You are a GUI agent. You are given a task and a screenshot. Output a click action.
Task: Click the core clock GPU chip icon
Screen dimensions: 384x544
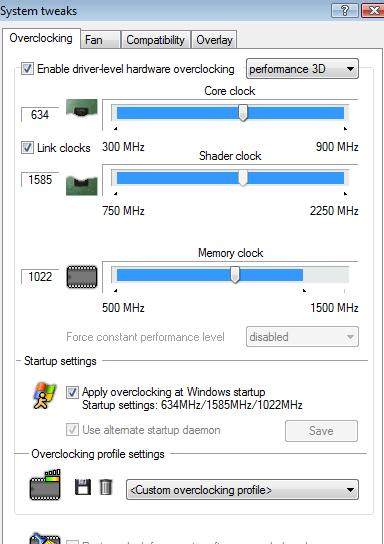pos(82,110)
